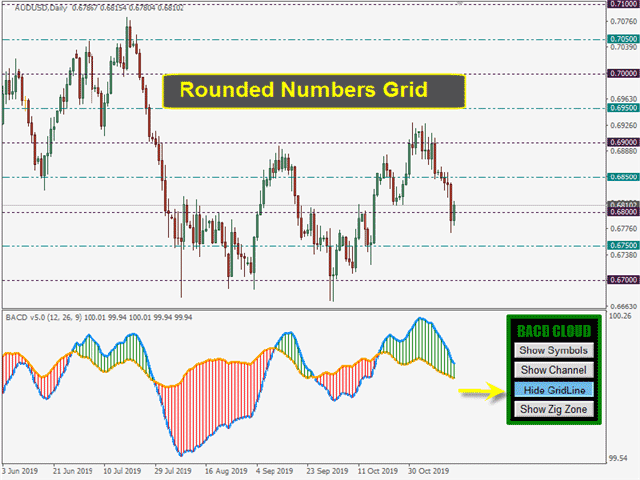The height and width of the screenshot is (480, 640).
Task: Toggle the Show Zig Zone button
Action: (x=553, y=409)
